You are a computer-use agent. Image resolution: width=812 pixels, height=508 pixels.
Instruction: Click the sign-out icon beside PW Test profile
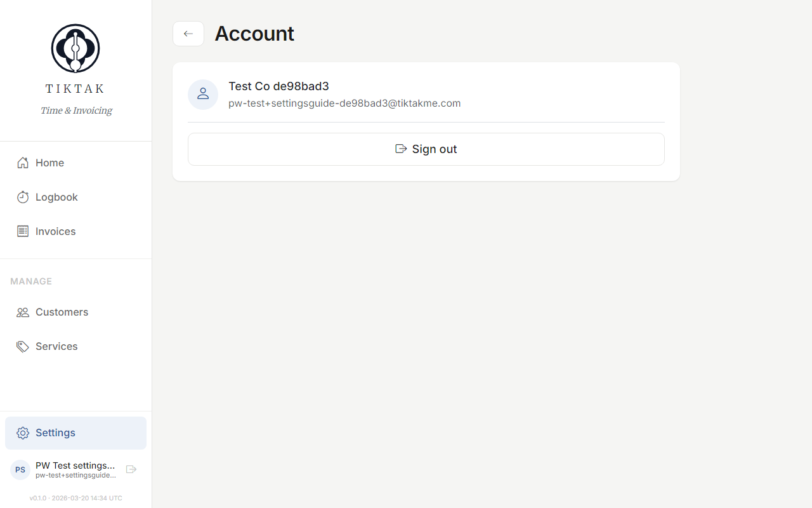131,469
